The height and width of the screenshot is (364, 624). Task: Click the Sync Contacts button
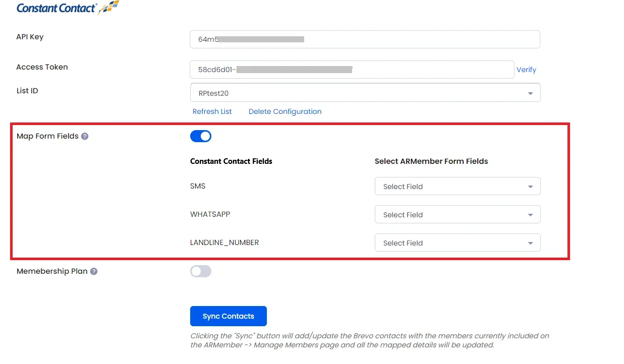click(229, 316)
